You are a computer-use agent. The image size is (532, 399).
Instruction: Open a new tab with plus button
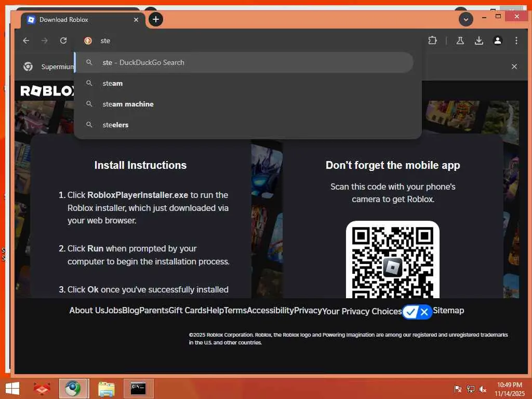click(156, 19)
